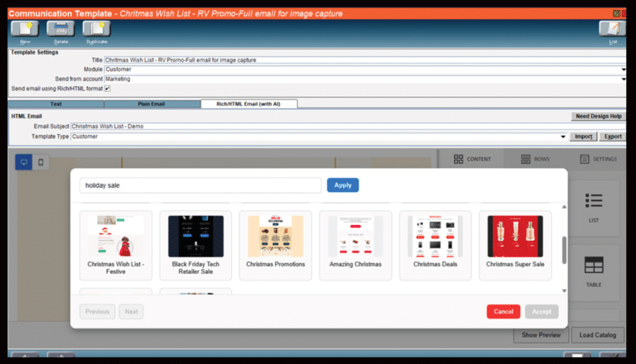Select the Christmas Super Sale template

click(515, 245)
